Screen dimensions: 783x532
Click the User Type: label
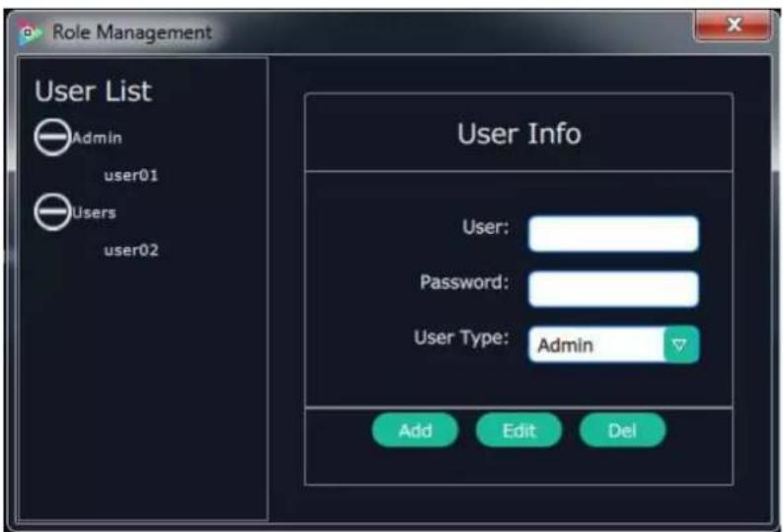pos(461,338)
